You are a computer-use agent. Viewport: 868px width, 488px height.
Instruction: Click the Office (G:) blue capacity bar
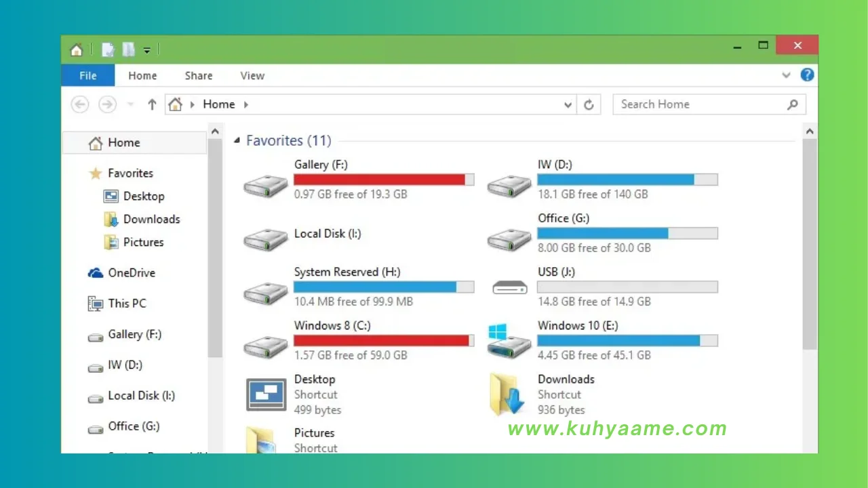(x=627, y=233)
